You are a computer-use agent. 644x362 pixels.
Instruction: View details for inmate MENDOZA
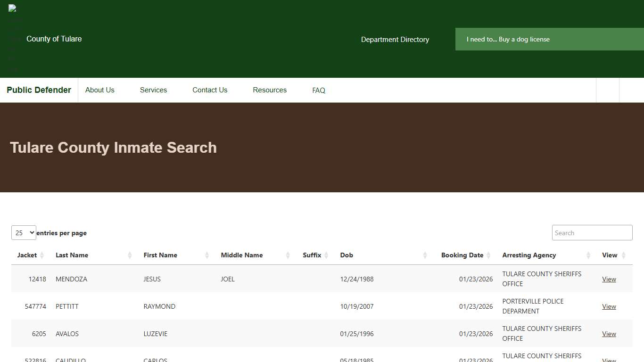tap(609, 279)
